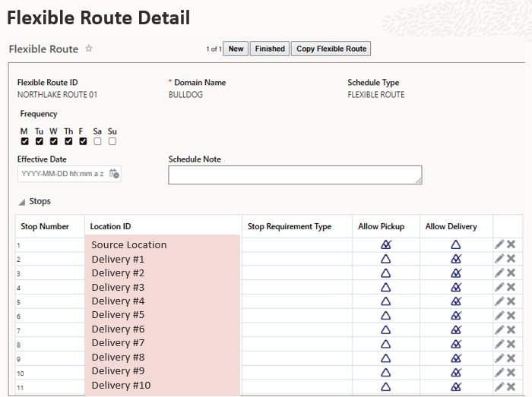Viewport: 532px width, 397px height.
Task: Click the favorite star next to Flexible Route
Action: [89, 49]
